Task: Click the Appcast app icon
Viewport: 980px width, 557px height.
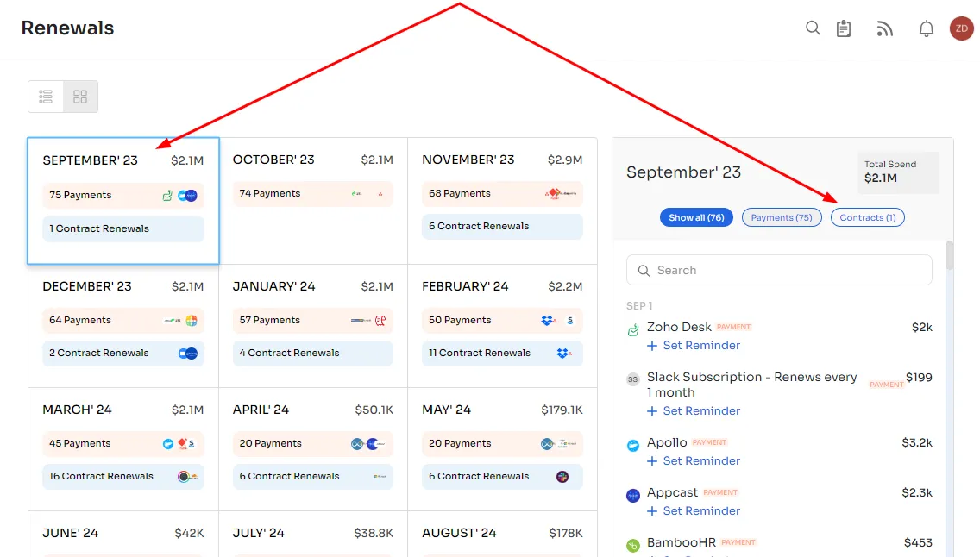Action: pos(633,496)
